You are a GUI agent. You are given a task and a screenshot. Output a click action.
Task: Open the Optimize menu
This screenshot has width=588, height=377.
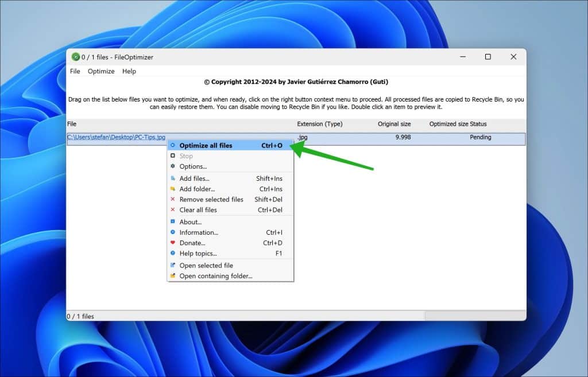pos(101,71)
